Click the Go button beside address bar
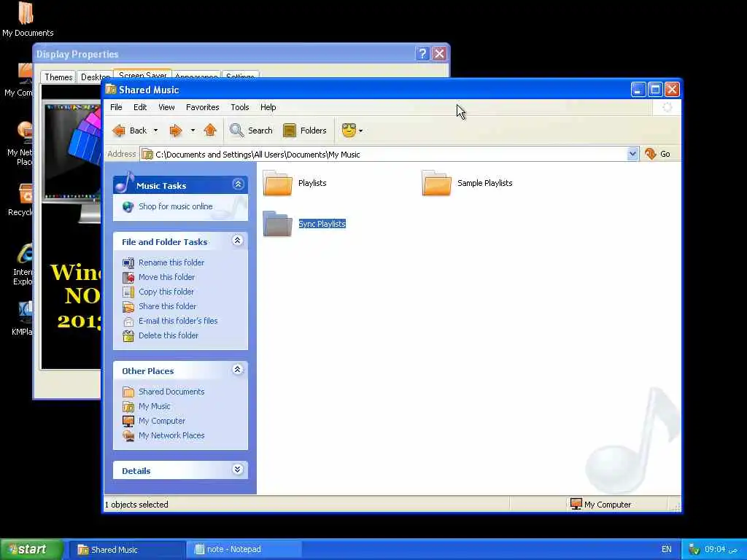The image size is (747, 560). coord(657,154)
